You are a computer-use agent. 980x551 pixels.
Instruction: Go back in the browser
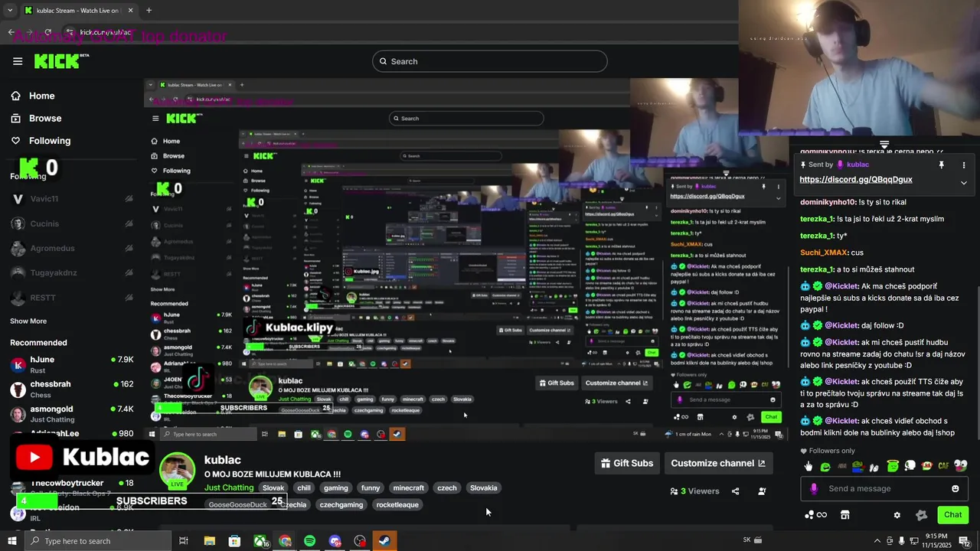click(x=11, y=32)
